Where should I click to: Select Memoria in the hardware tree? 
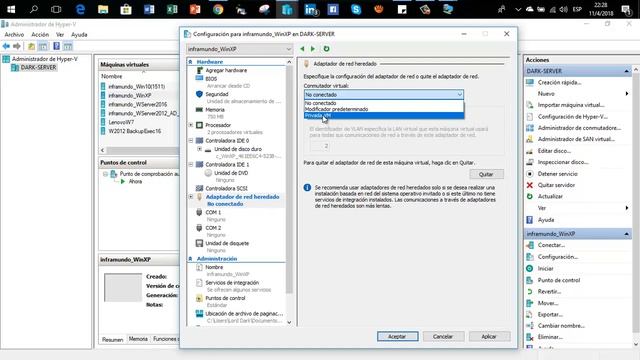tap(215, 109)
